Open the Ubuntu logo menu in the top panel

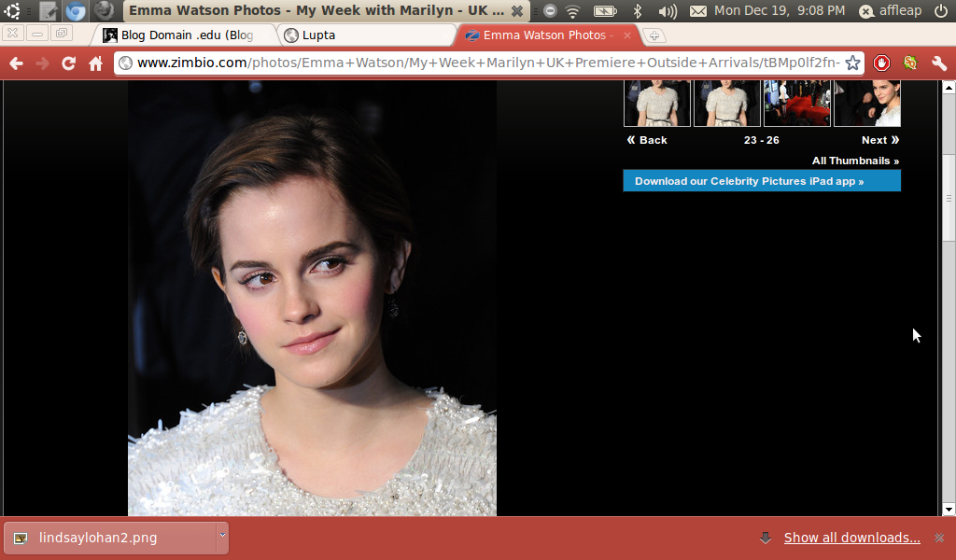[x=11, y=10]
